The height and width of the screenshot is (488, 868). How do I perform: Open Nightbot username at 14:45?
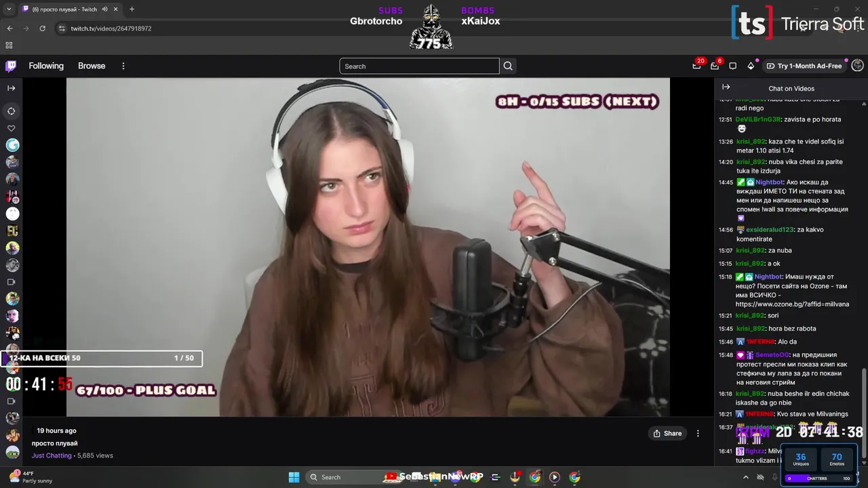pos(769,182)
